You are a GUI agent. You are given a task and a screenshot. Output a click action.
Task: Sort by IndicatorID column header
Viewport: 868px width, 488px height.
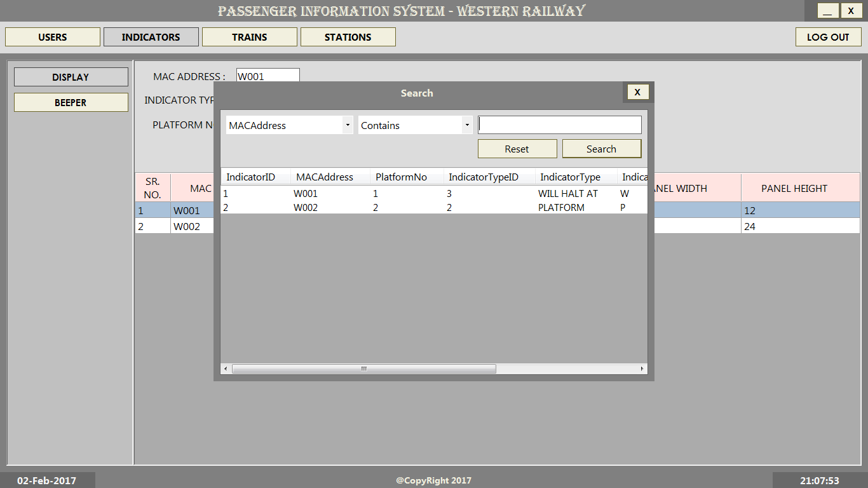[x=255, y=177]
